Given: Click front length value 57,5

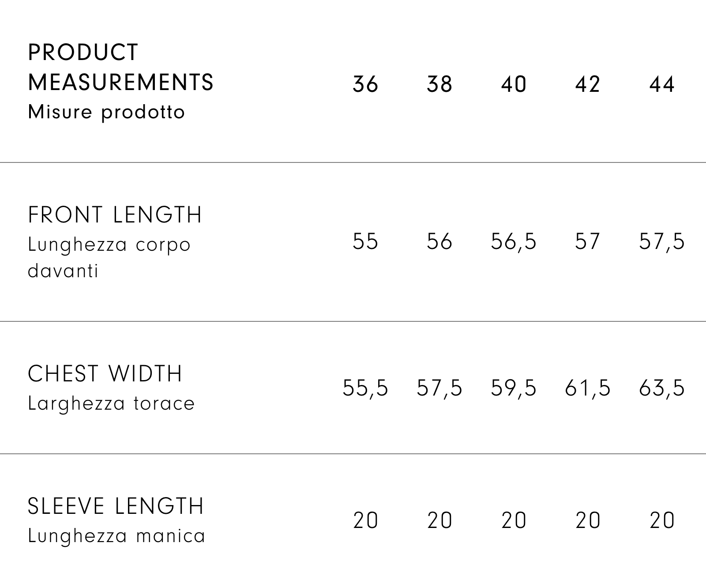Looking at the screenshot, I should [x=662, y=241].
